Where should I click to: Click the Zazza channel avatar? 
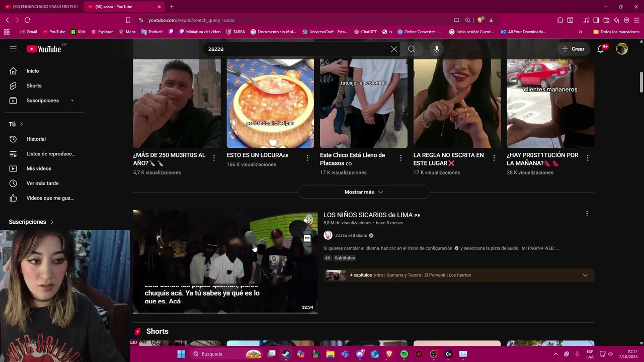pyautogui.click(x=328, y=235)
